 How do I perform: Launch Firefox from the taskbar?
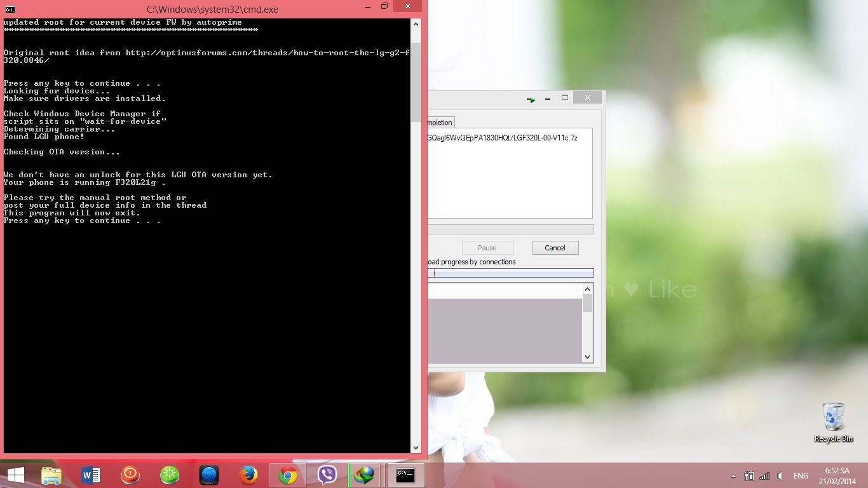[x=248, y=475]
